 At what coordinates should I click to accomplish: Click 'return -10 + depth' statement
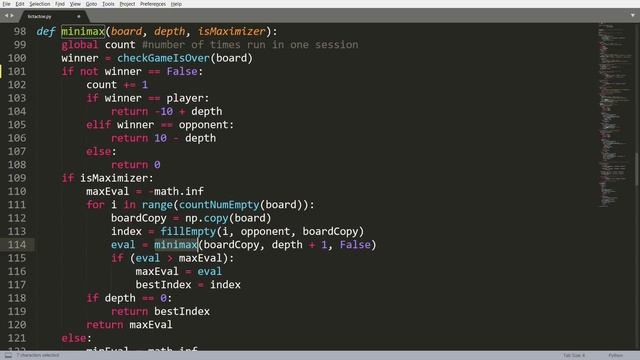tap(167, 111)
